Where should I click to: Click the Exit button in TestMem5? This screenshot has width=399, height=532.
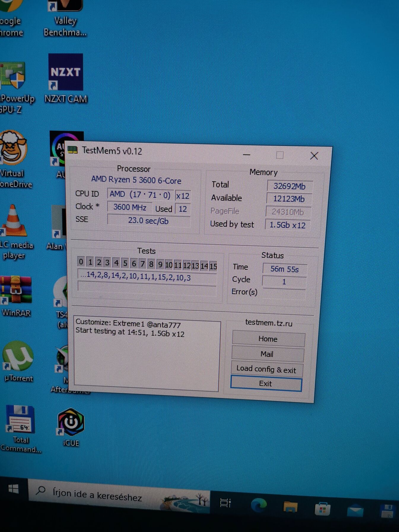[x=266, y=383]
